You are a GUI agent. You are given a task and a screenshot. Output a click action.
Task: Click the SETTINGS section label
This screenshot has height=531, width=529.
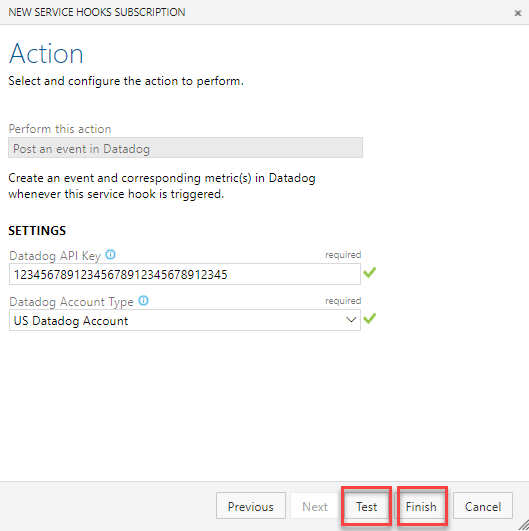tap(37, 231)
